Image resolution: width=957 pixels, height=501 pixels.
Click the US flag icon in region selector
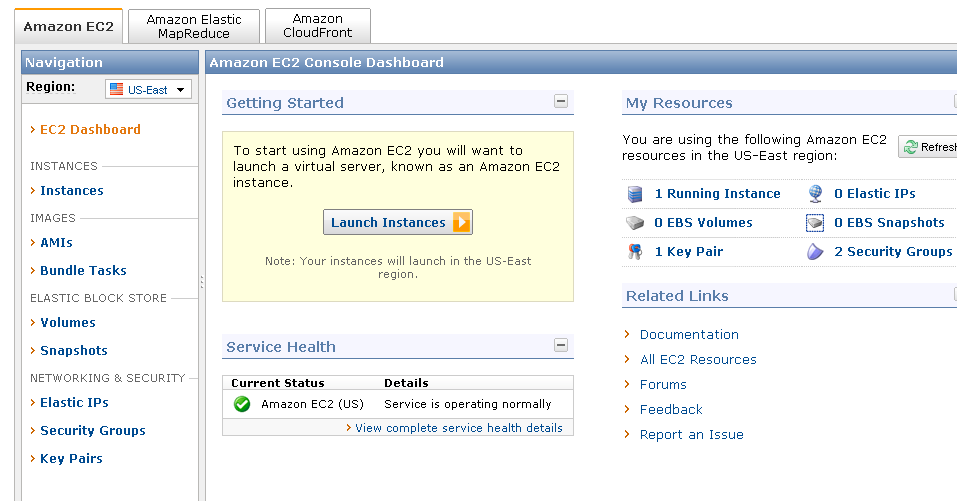pyautogui.click(x=117, y=90)
